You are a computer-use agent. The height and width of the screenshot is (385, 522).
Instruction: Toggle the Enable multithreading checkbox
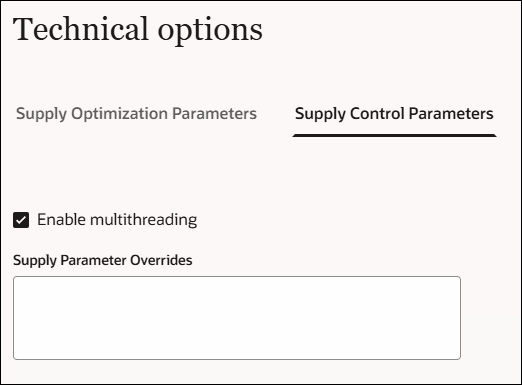point(21,220)
